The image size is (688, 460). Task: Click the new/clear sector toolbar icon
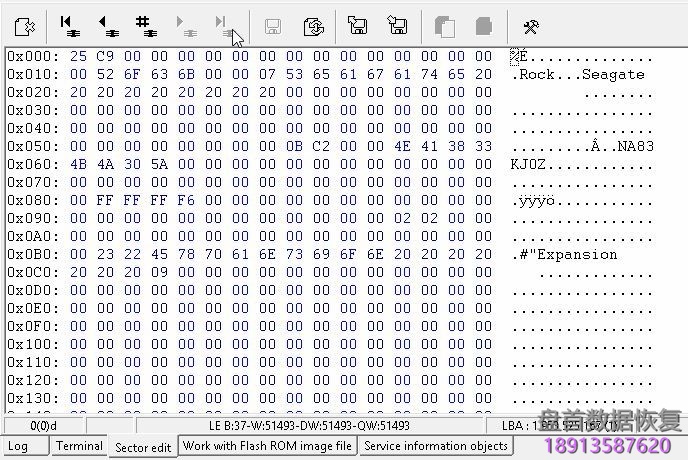point(25,27)
